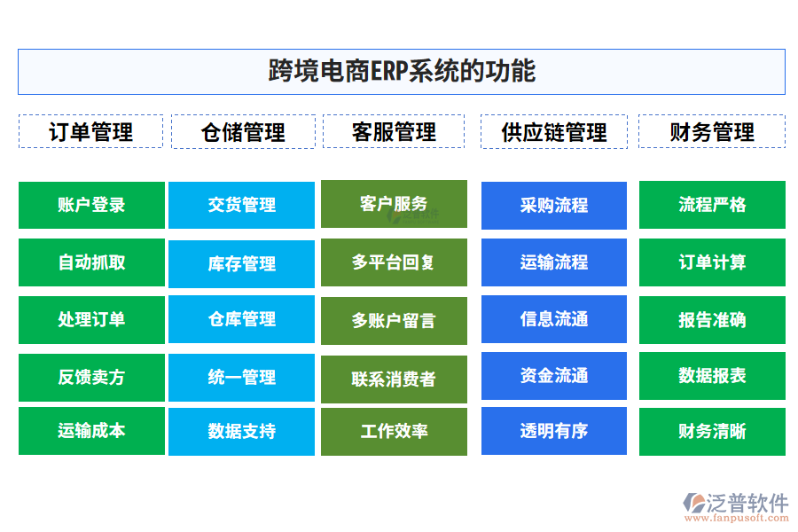Click the 数据报表 button
Viewport: 798px width, 532px height.
tap(711, 375)
